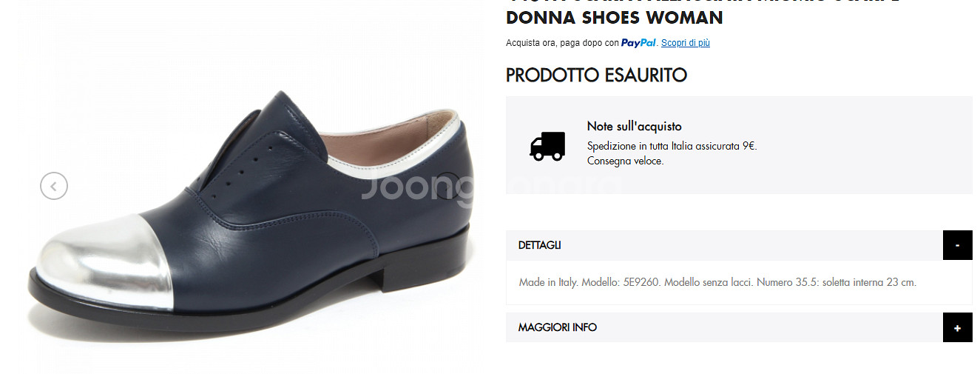Click the 'Spedizione in tutta Italia' shipping text
This screenshot has height=374, width=980.
[x=672, y=146]
